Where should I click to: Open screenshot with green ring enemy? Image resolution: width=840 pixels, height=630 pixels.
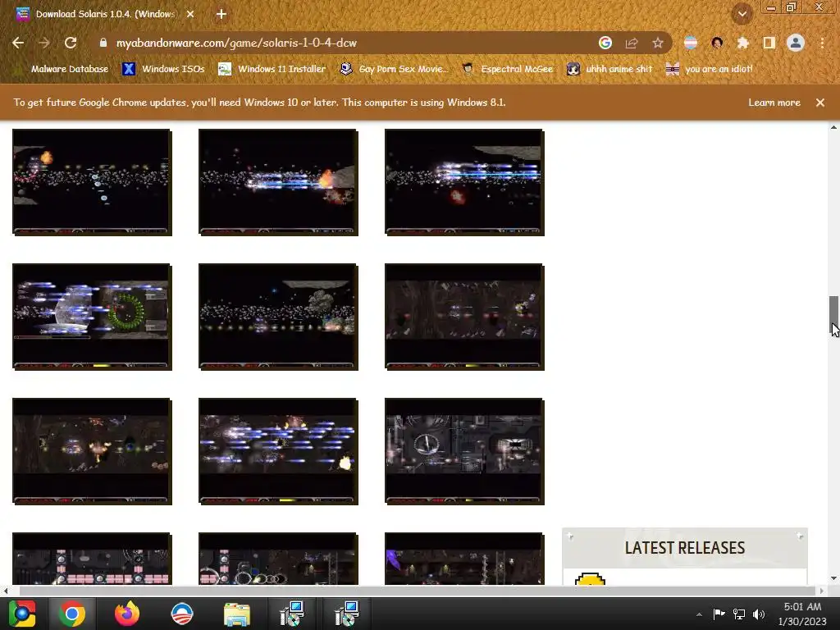(92, 317)
